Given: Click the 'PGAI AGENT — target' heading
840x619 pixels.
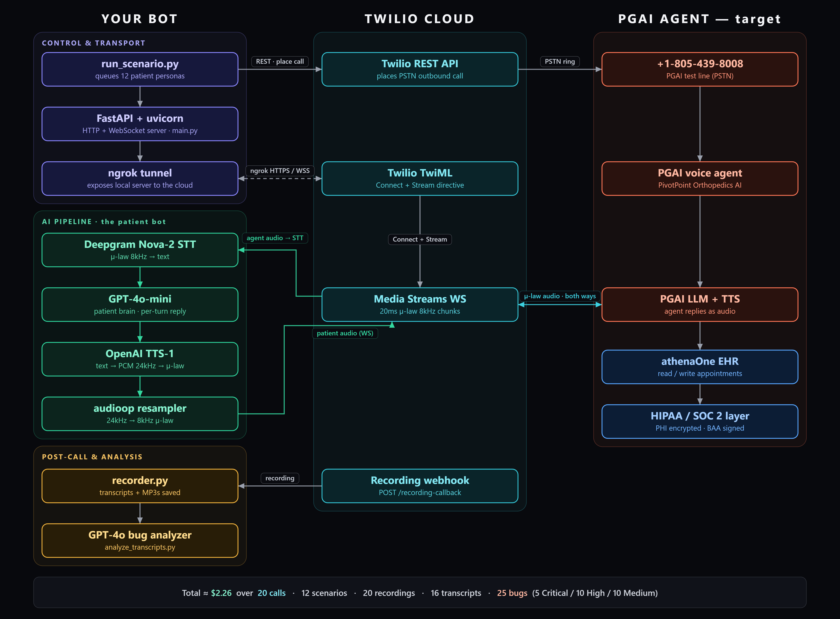Looking at the screenshot, I should point(700,19).
